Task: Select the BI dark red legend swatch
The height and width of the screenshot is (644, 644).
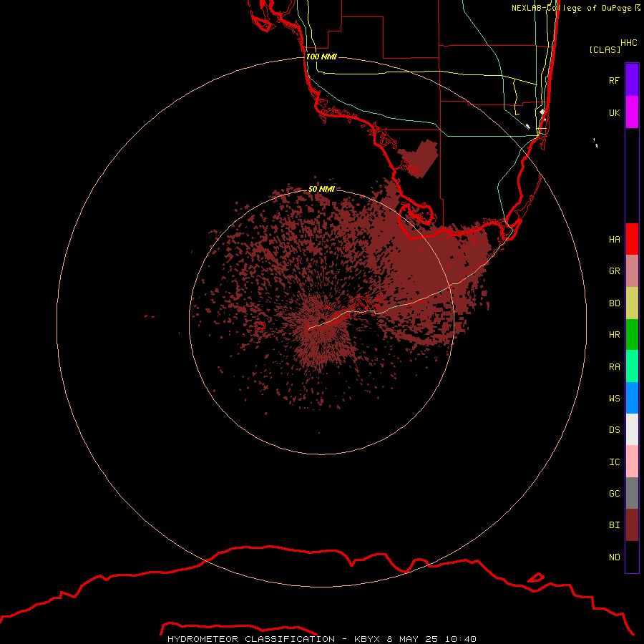Action: coord(632,525)
